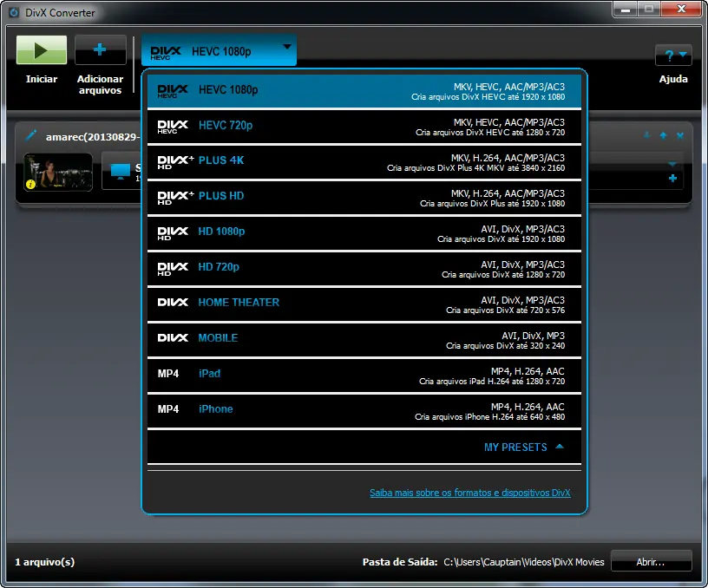Click the Abrir... output folder button

(x=651, y=562)
